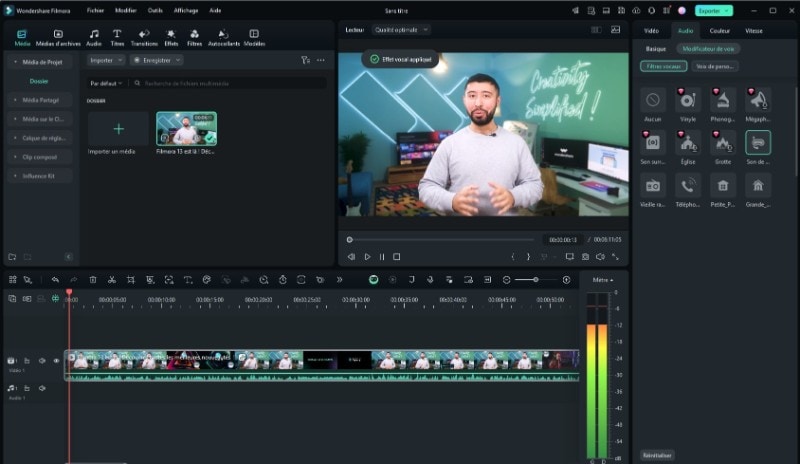
Task: Open the Transitions panel
Action: coord(144,38)
